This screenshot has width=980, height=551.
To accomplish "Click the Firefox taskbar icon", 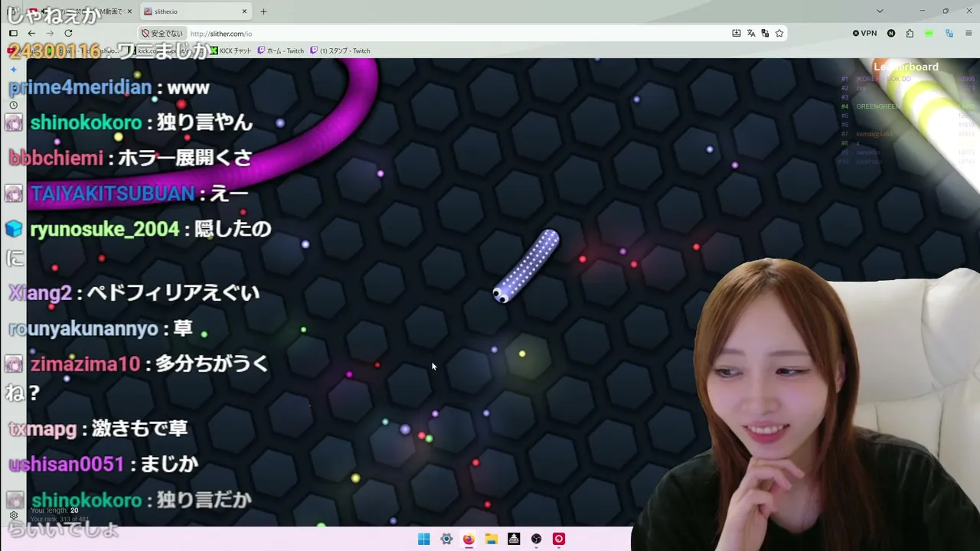I will (x=469, y=539).
